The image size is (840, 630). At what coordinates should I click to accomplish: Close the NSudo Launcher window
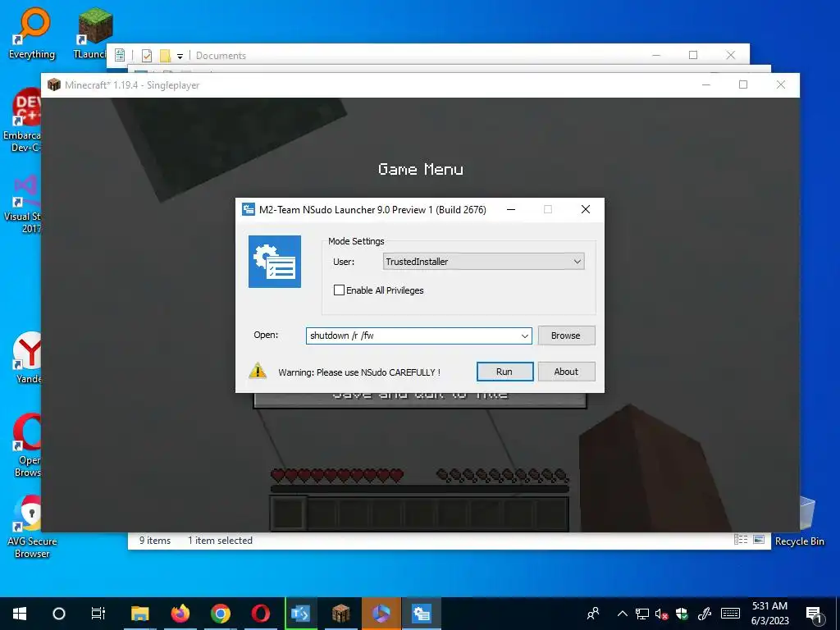(x=586, y=209)
